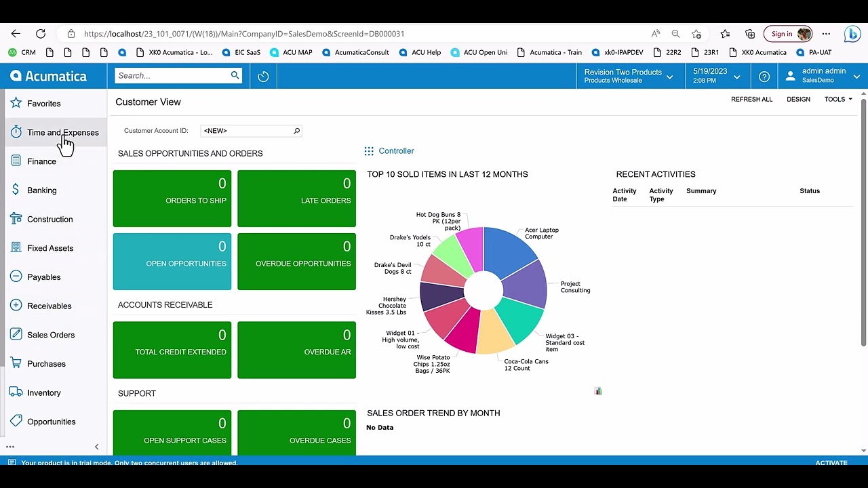Open the Payables minus-circle icon

pyautogui.click(x=16, y=277)
